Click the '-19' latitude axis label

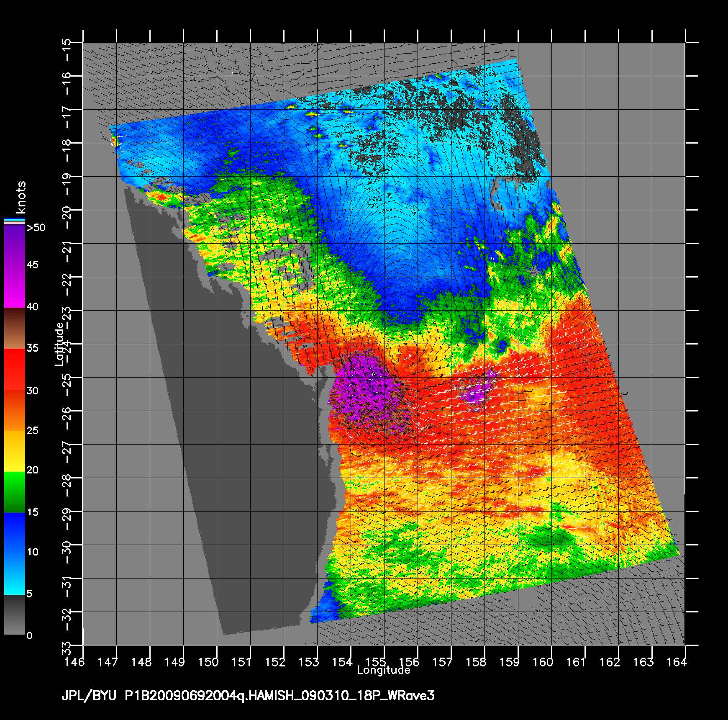click(x=67, y=184)
